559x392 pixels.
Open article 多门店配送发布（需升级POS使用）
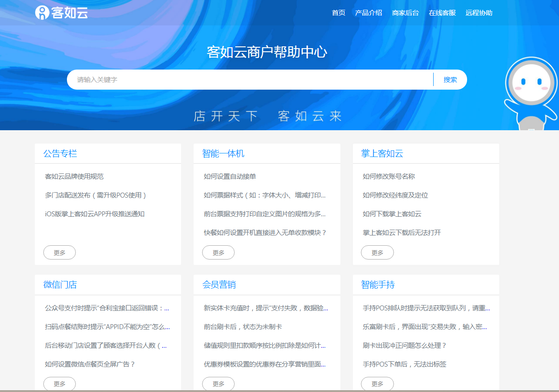click(96, 195)
